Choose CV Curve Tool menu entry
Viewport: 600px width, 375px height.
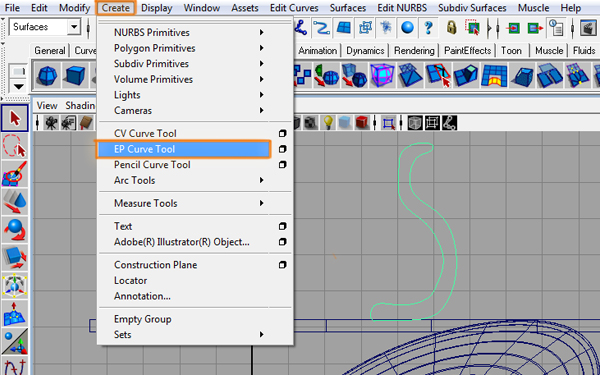(145, 134)
